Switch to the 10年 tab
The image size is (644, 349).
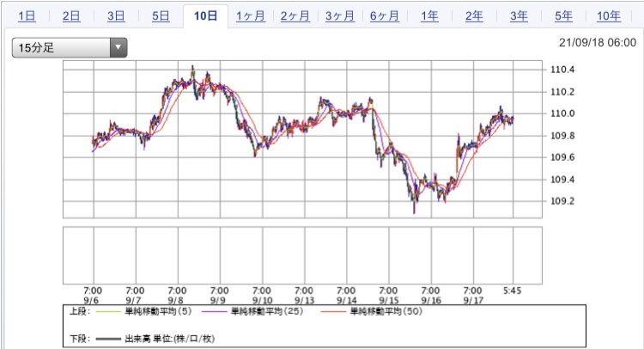(x=609, y=16)
